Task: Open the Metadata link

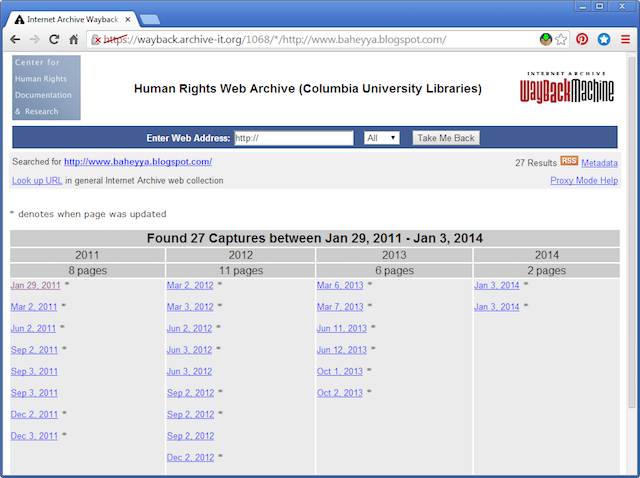Action: [x=599, y=162]
